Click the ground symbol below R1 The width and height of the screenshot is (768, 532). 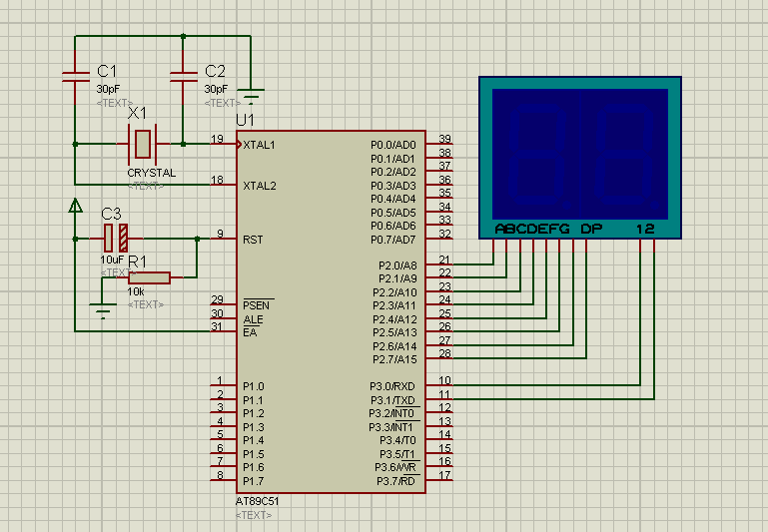tap(103, 310)
